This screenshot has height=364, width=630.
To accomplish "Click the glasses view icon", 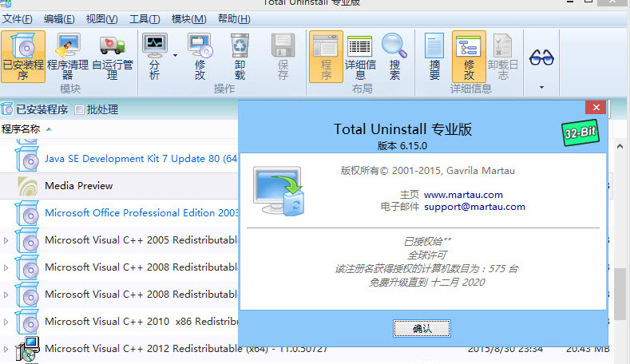I will (541, 57).
